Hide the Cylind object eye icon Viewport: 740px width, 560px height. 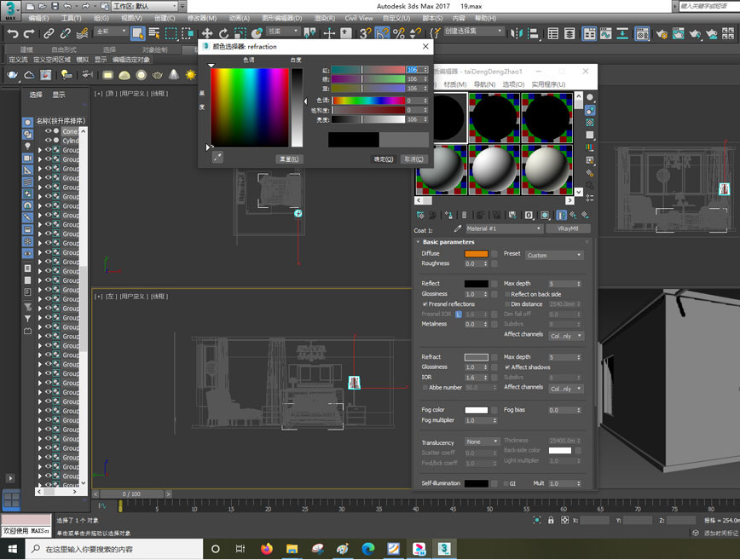[x=48, y=140]
